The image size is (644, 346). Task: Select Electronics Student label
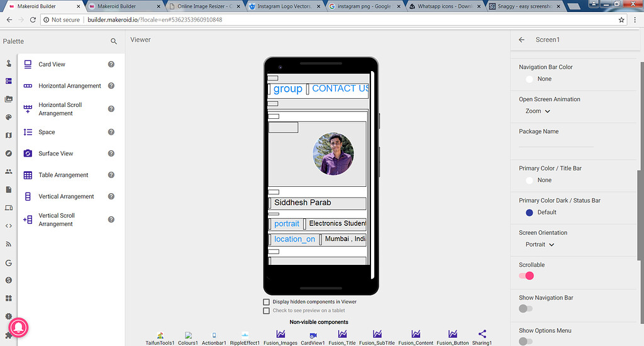tap(337, 223)
